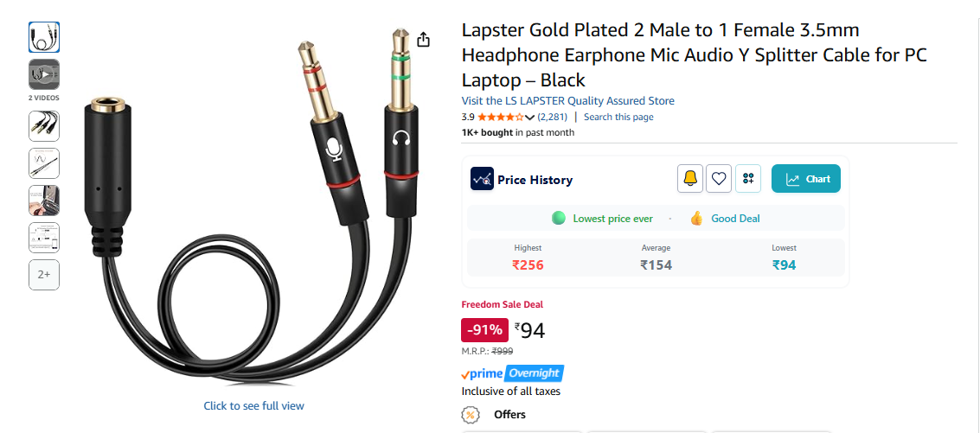Expand the star rating dropdown chevron
This screenshot has height=433, width=980.
click(x=530, y=118)
